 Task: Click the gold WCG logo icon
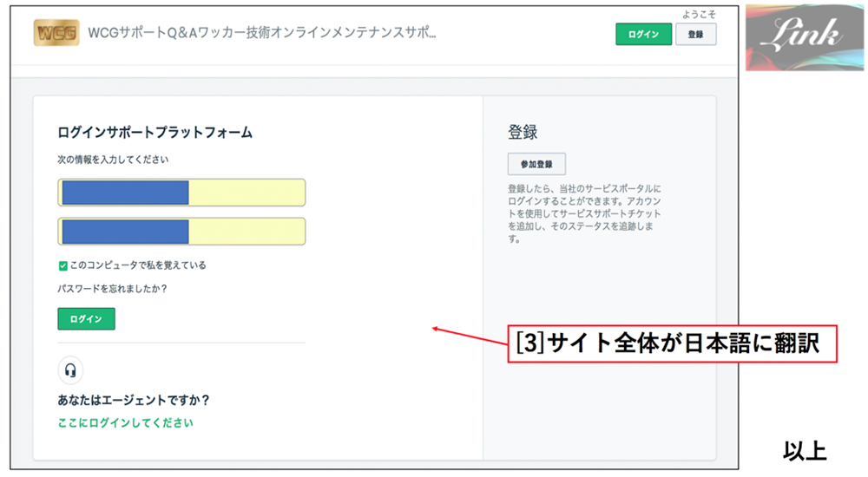tap(56, 33)
